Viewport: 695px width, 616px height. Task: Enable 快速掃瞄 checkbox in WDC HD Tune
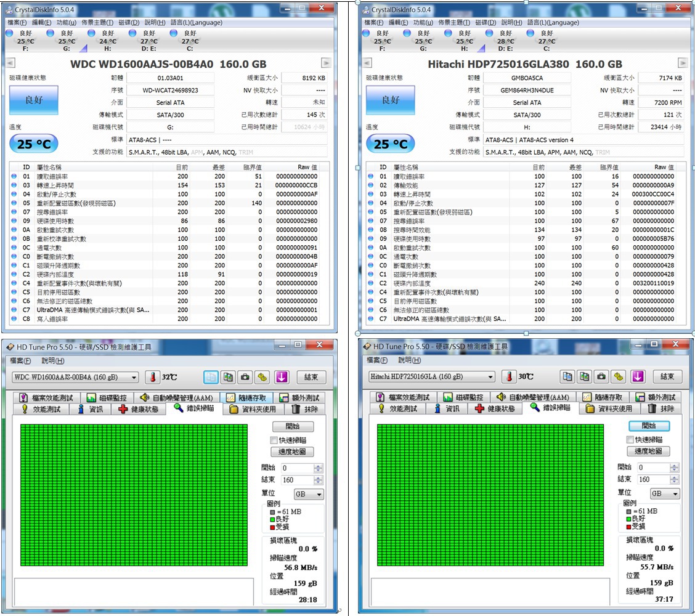[274, 440]
